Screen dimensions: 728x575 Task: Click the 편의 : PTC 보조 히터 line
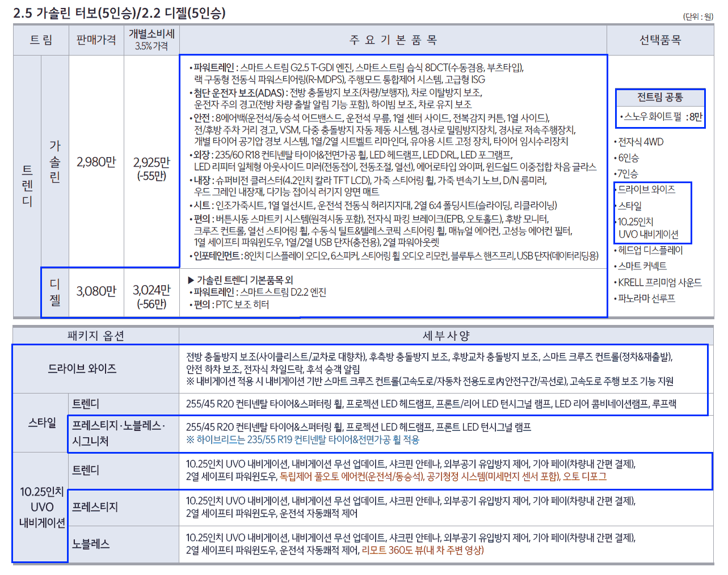(x=229, y=305)
